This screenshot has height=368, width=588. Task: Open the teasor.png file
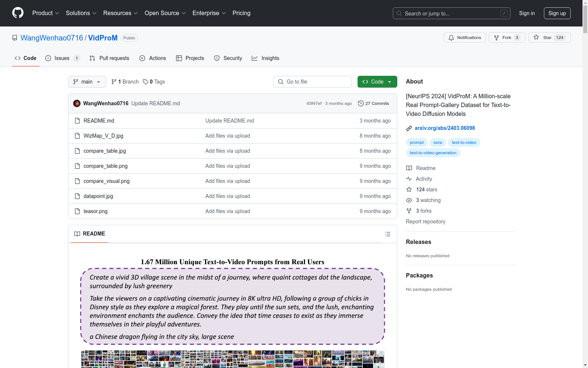click(x=96, y=211)
